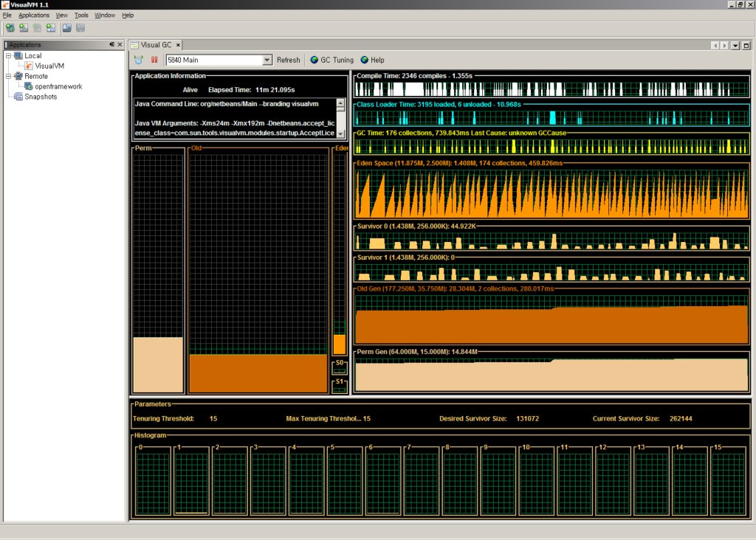Open the GC Tuning link
This screenshot has width=756, height=540.
pyautogui.click(x=337, y=60)
